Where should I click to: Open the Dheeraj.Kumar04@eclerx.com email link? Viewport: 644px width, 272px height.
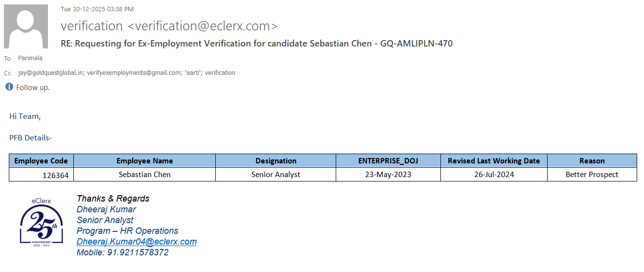coord(137,242)
